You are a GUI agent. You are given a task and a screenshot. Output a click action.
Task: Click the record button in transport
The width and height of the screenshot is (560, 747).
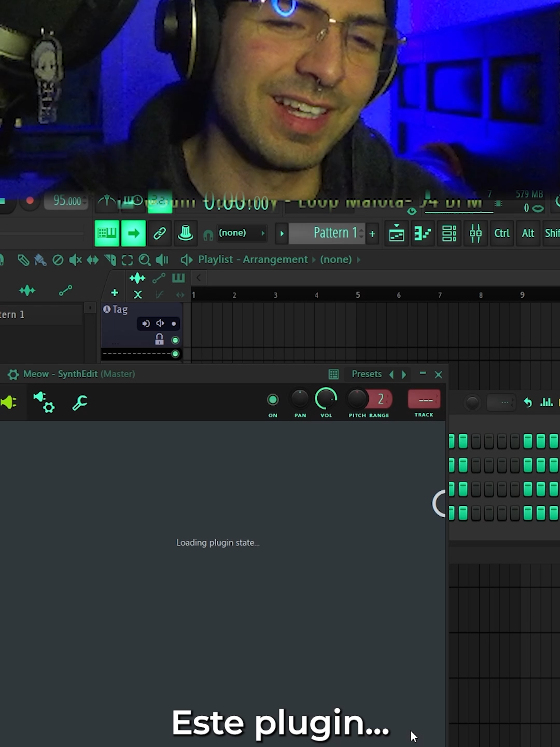tap(30, 200)
